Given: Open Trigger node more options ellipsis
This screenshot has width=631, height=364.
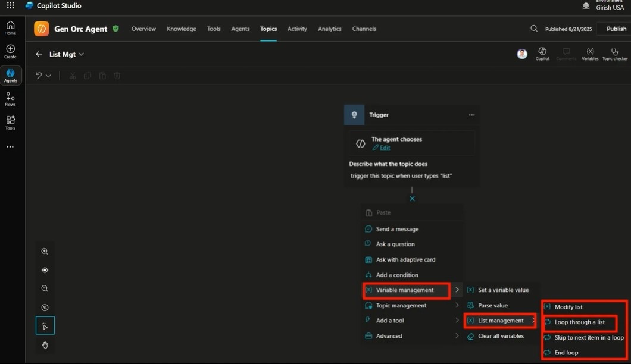Looking at the screenshot, I should coord(471,115).
